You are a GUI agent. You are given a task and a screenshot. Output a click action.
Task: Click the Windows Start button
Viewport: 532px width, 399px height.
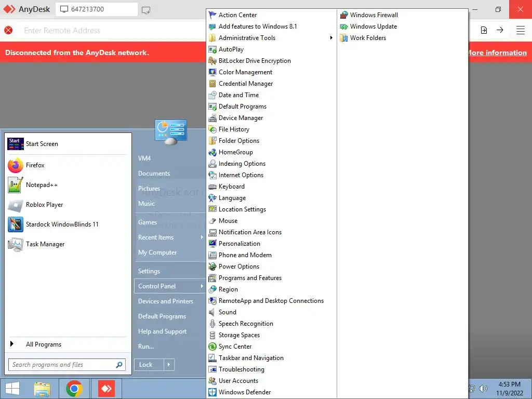12,389
